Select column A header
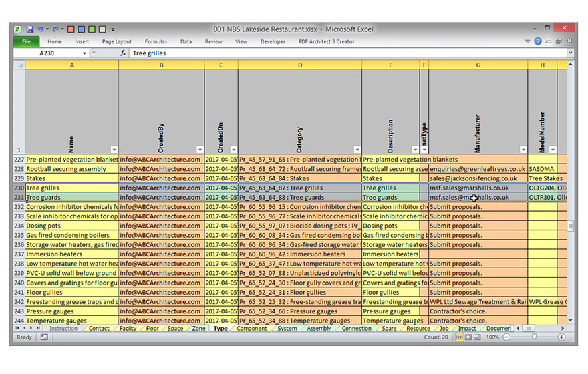 (71, 65)
